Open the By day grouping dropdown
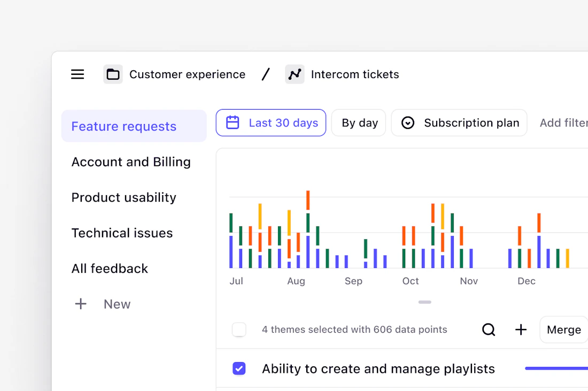The width and height of the screenshot is (588, 391). coord(359,122)
